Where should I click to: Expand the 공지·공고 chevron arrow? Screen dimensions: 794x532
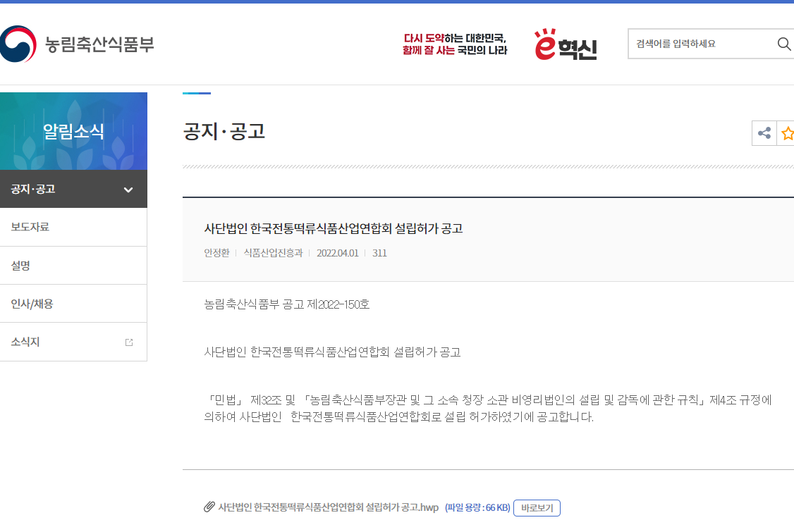point(128,190)
